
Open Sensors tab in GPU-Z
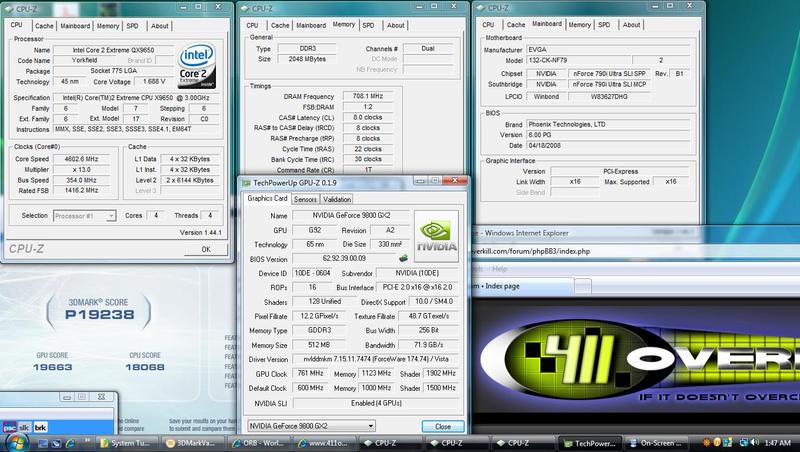coord(305,199)
